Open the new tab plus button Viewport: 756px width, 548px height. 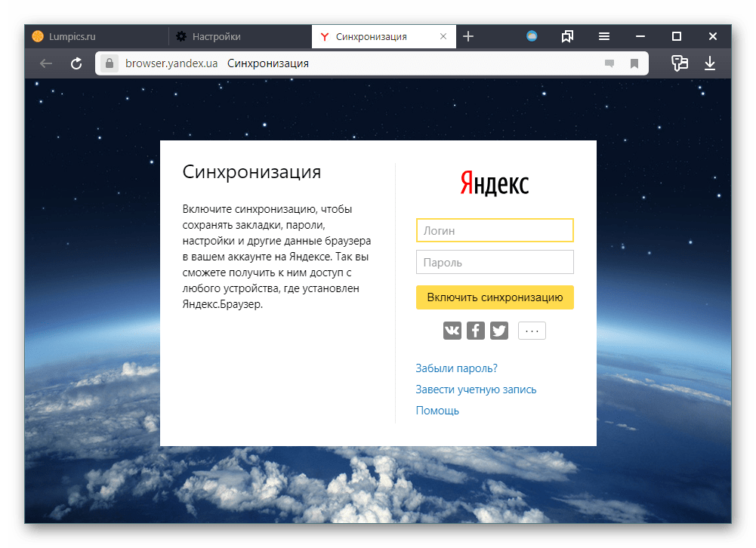(468, 36)
